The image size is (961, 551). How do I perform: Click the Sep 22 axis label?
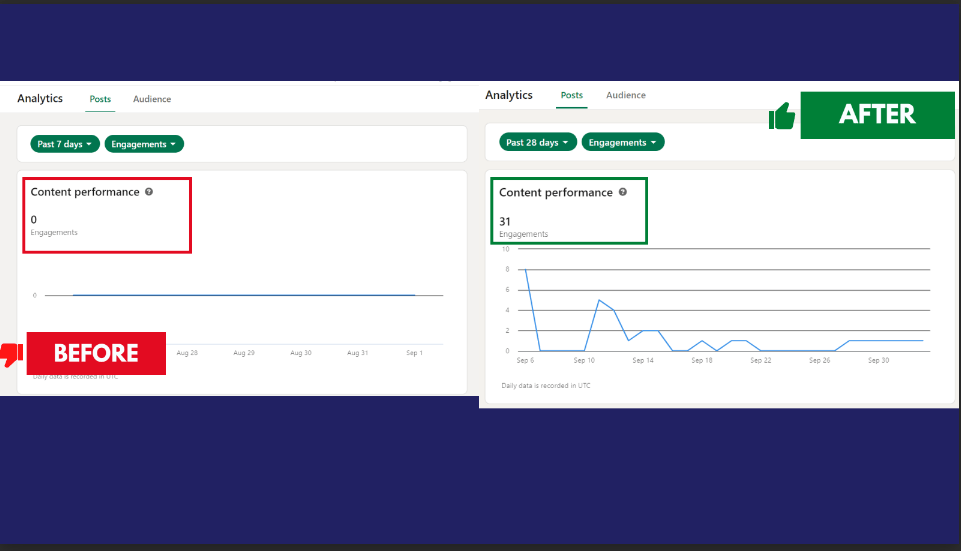click(x=761, y=360)
